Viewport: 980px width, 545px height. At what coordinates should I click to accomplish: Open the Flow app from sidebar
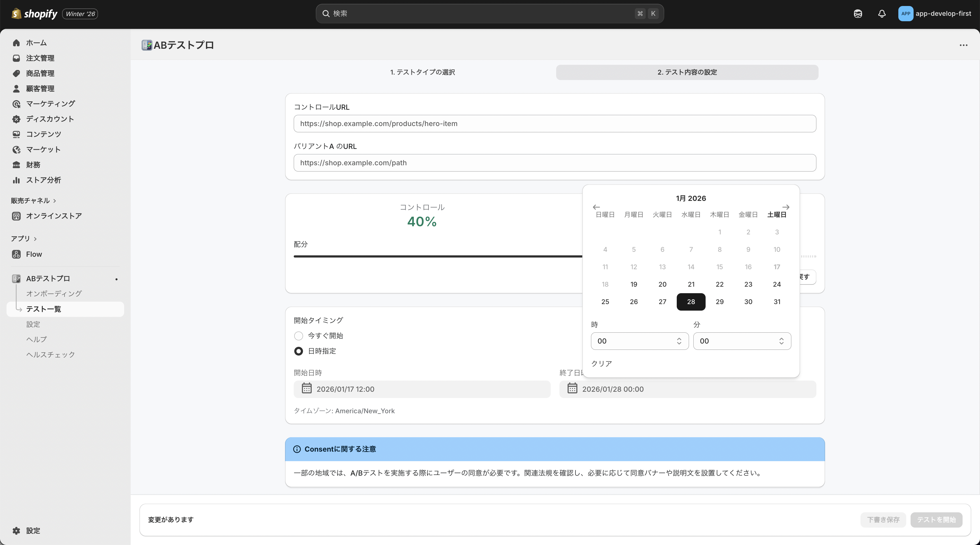point(34,254)
